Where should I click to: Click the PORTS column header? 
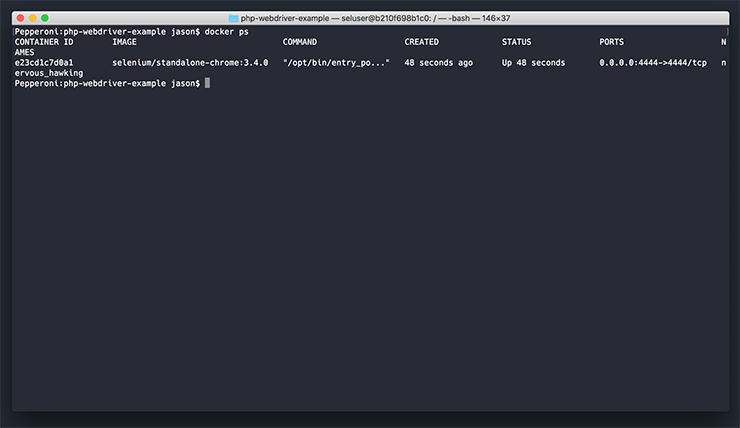tap(612, 42)
